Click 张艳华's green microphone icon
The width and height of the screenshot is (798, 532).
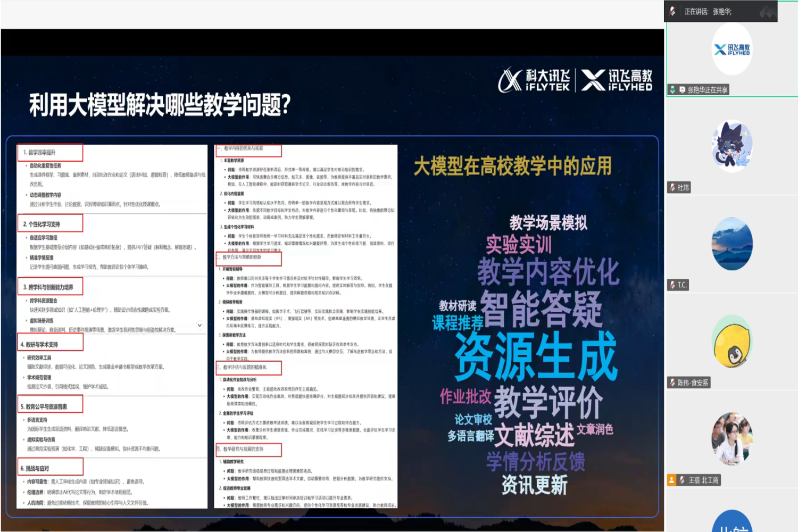point(672,90)
